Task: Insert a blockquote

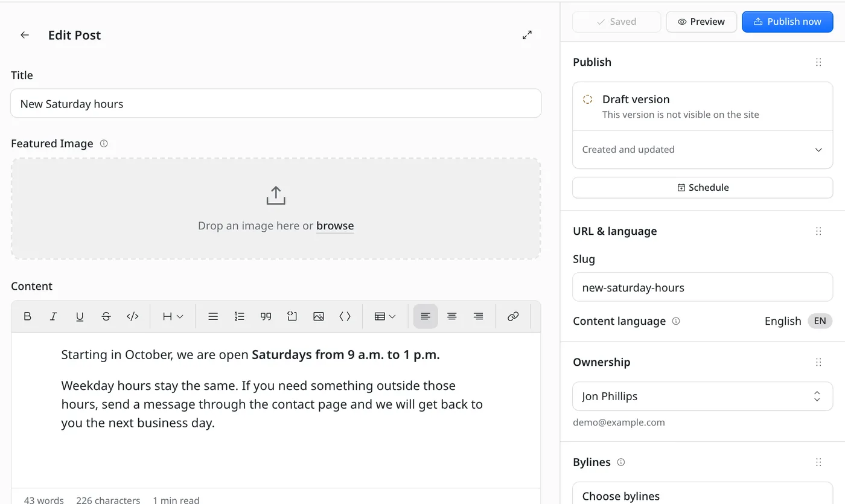Action: coord(266,316)
